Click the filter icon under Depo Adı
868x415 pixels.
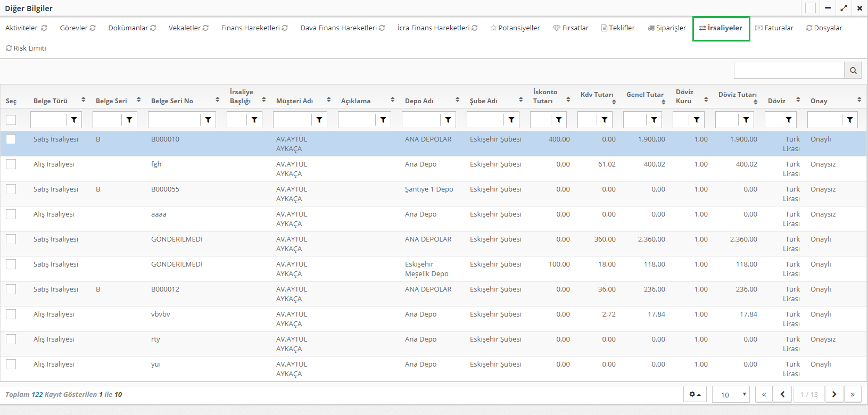tap(448, 120)
